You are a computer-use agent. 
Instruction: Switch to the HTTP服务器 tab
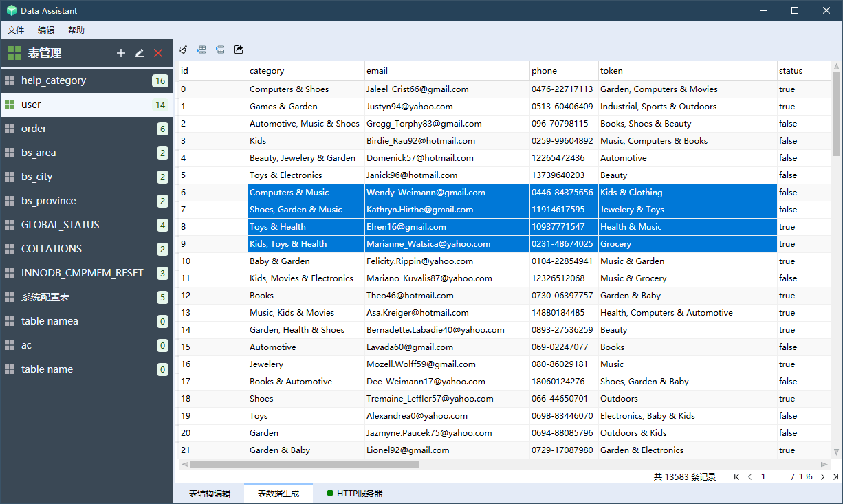pos(354,494)
